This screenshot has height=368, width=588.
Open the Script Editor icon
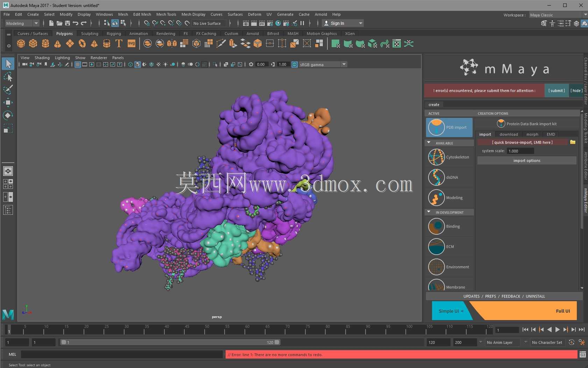coord(583,354)
